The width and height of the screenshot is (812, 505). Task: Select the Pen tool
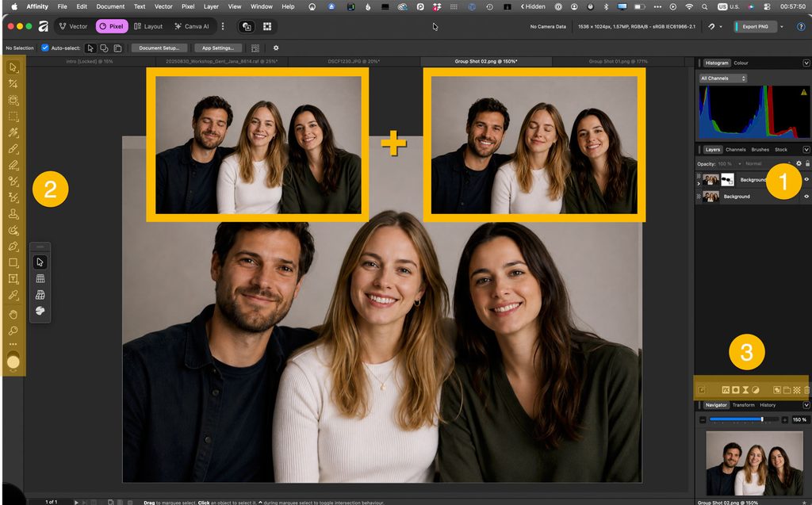tap(13, 247)
